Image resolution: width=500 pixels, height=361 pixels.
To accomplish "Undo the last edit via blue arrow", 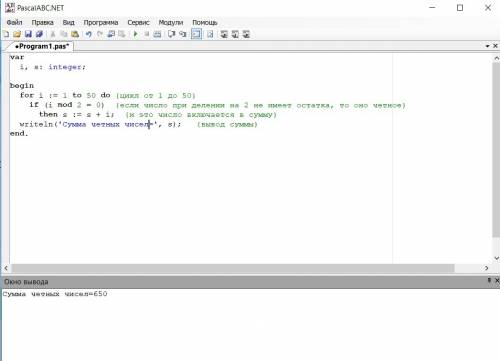I will click(88, 34).
